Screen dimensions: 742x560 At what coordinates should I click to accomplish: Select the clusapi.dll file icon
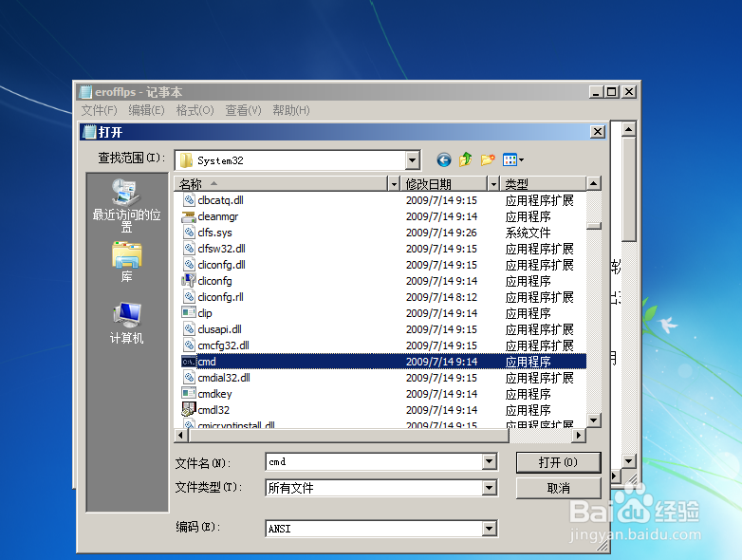(189, 329)
